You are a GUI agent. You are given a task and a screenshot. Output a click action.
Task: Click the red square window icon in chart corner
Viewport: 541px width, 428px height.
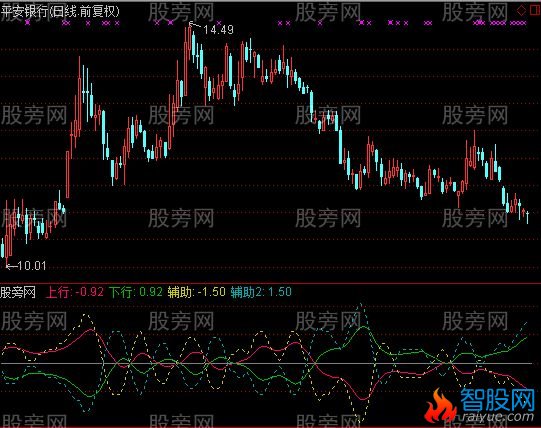535,10
